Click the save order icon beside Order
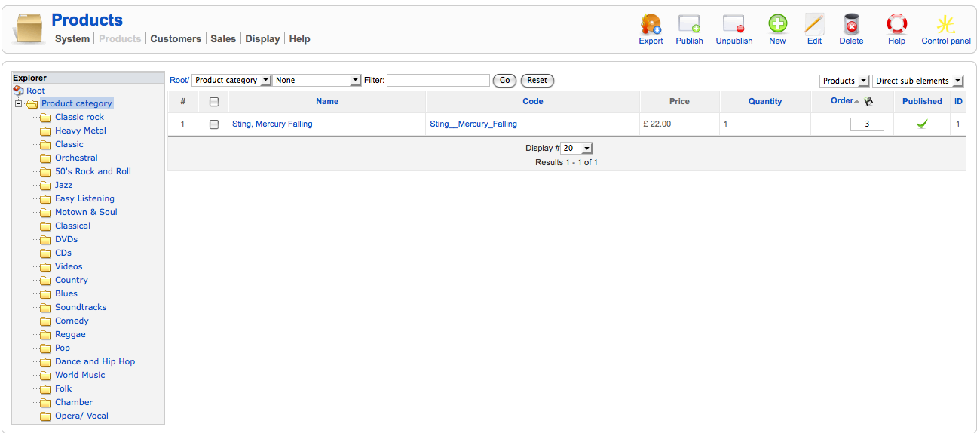Screen dimensions: 980x433 click(x=868, y=101)
